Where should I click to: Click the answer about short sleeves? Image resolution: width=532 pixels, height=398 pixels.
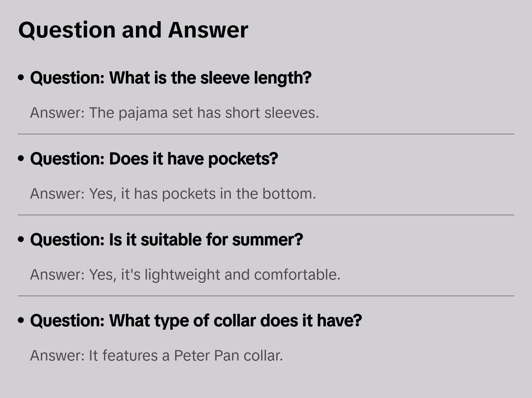click(x=174, y=113)
